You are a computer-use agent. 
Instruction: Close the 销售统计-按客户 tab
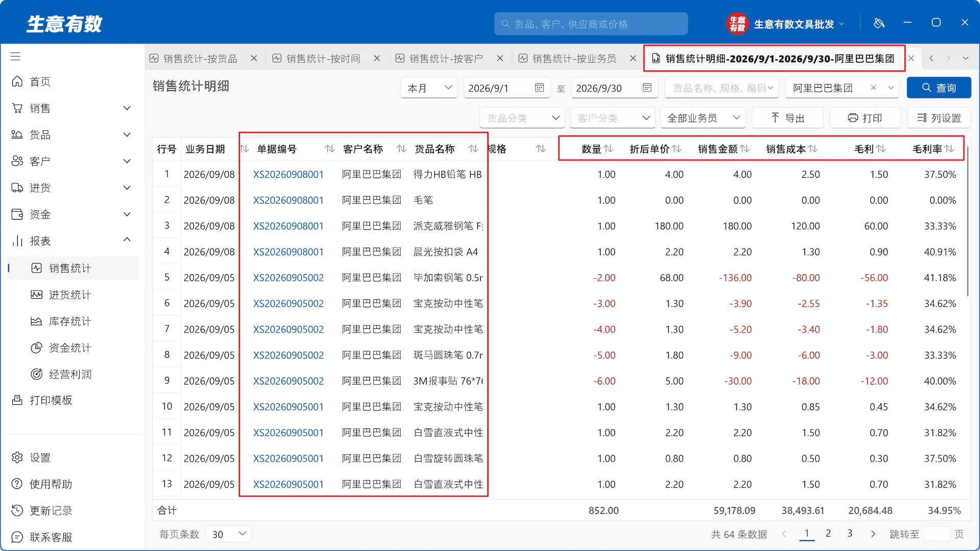pyautogui.click(x=500, y=59)
